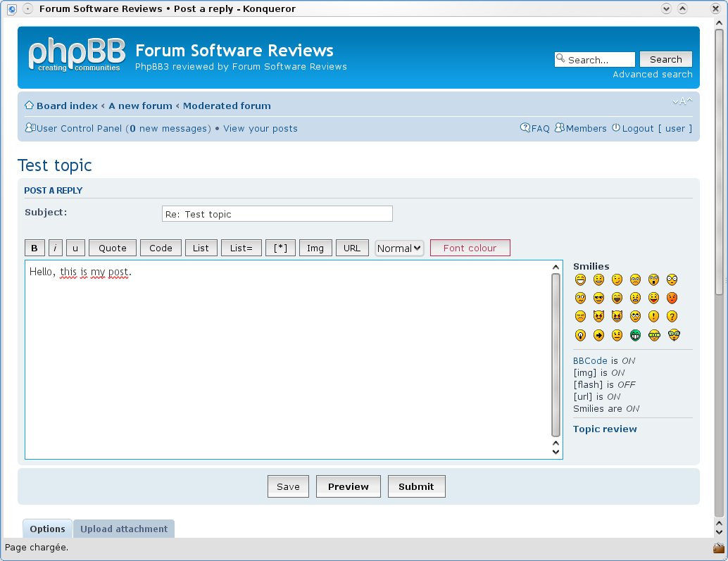The image size is (728, 561).
Task: Insert the idea lightbulb smiley
Action: pyautogui.click(x=580, y=335)
